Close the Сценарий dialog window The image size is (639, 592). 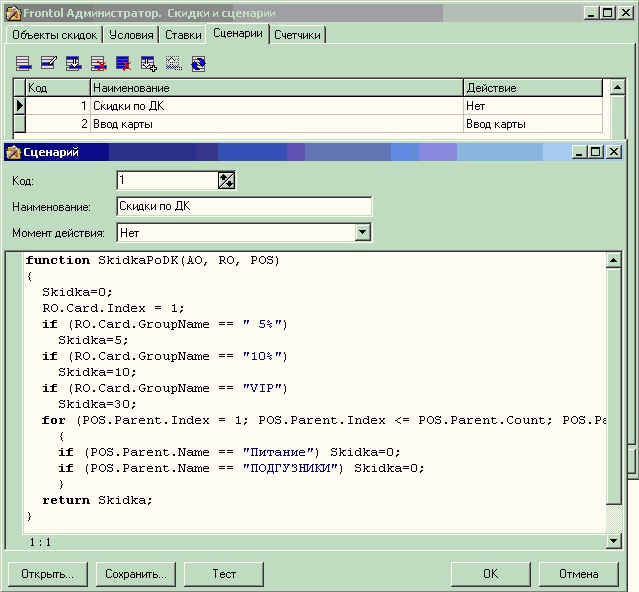[614, 152]
